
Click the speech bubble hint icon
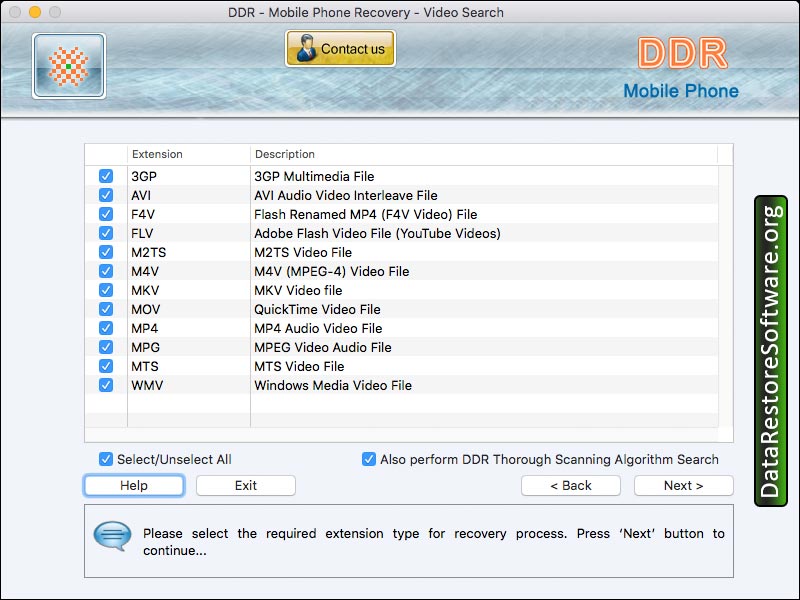click(x=112, y=536)
